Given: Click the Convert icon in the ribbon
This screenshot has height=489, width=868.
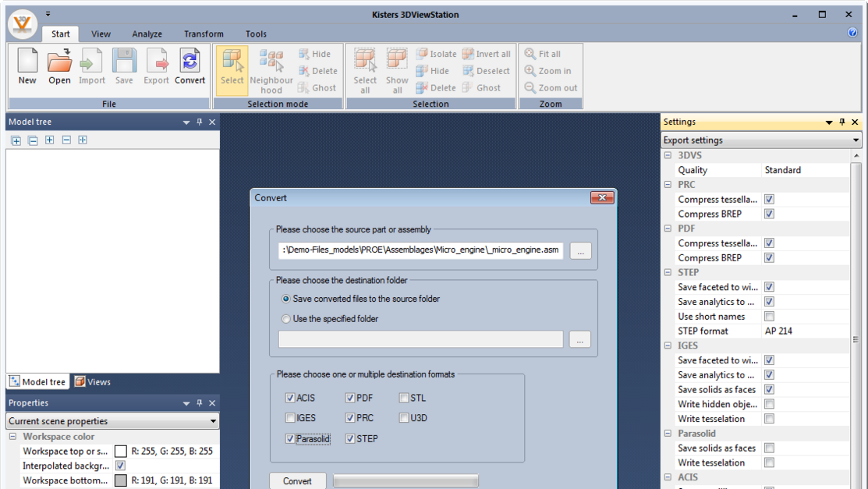Looking at the screenshot, I should [190, 66].
